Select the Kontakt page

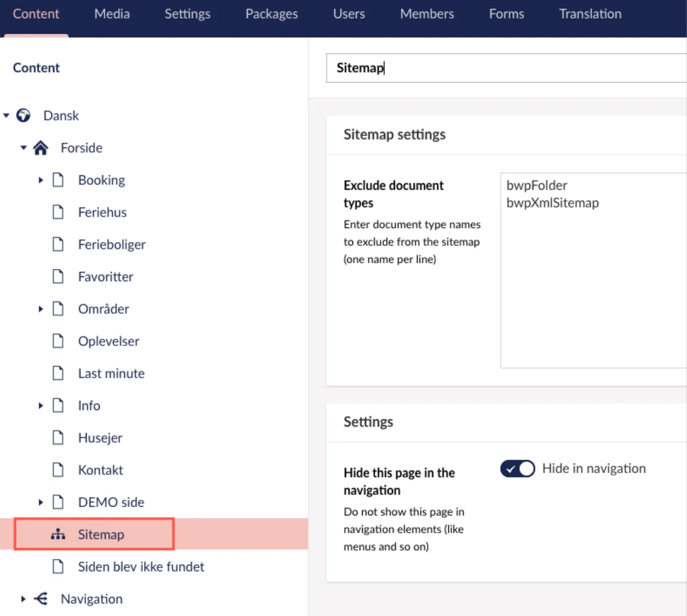pos(101,470)
